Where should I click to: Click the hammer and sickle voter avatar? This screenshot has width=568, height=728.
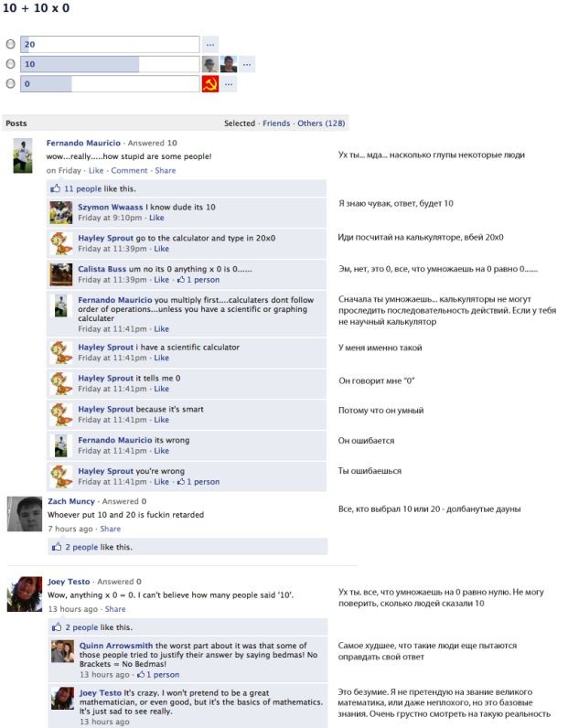pyautogui.click(x=210, y=84)
